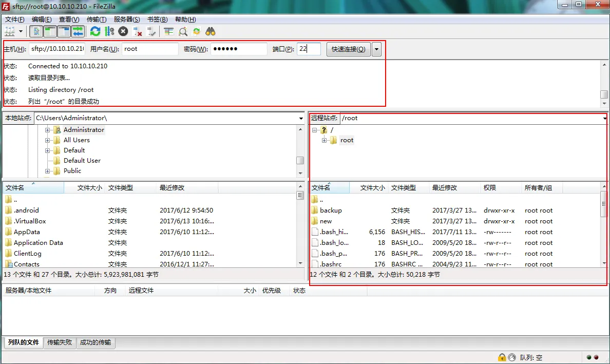Screen dimensions: 610x364
Task: Cancel the current operation
Action: coord(123,31)
